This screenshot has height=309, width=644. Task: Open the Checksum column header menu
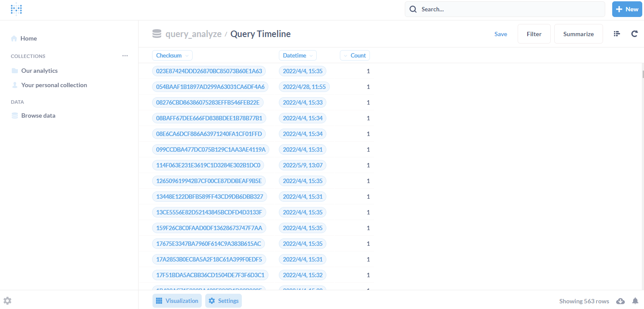pyautogui.click(x=172, y=55)
